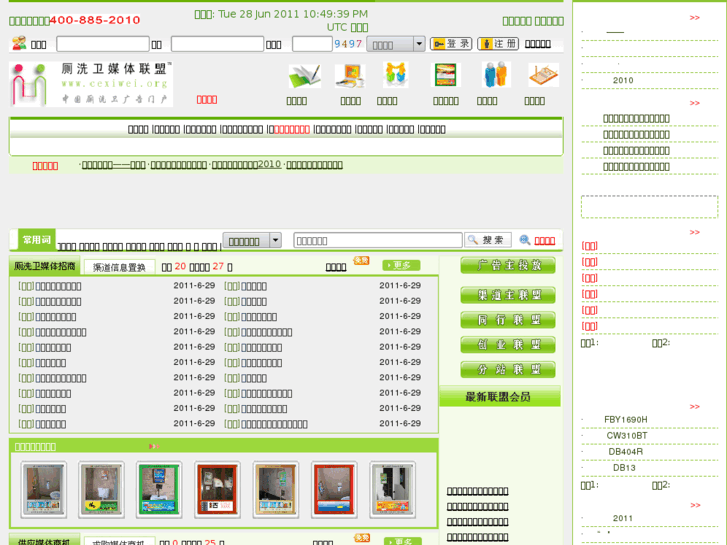The width and height of the screenshot is (727, 545).
Task: Click the 分站联盟 green button
Action: (x=508, y=370)
